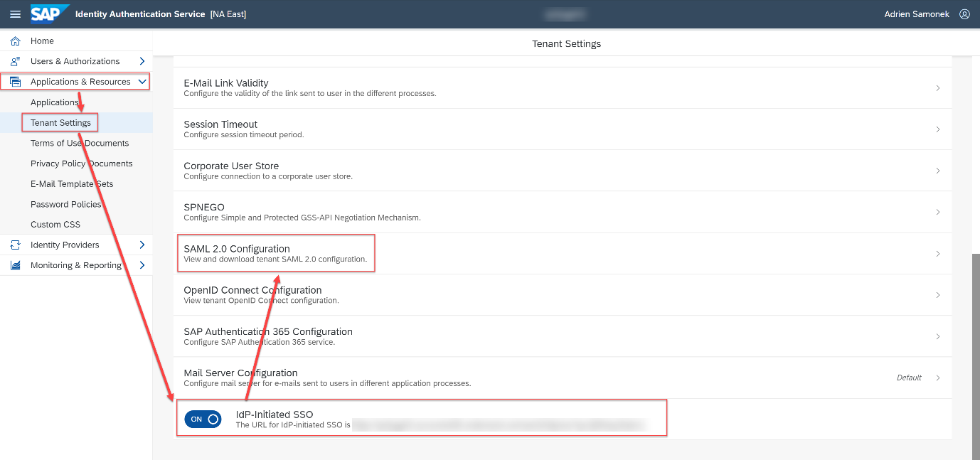
Task: Open Privacy Policy Documents
Action: [82, 164]
